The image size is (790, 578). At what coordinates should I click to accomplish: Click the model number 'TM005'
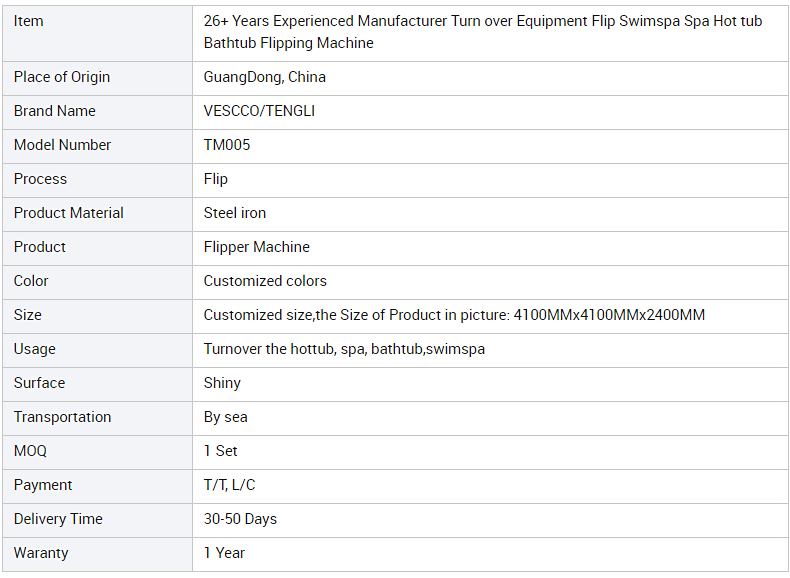227,145
